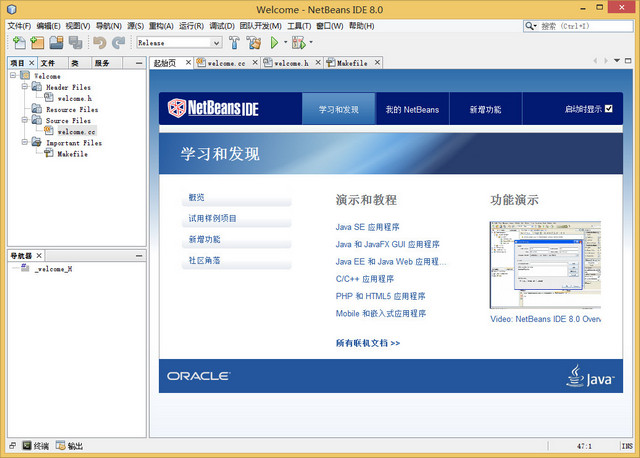Viewport: 640px width, 458px height.
Task: Select welcome.h in the project tree
Action: click(75, 98)
